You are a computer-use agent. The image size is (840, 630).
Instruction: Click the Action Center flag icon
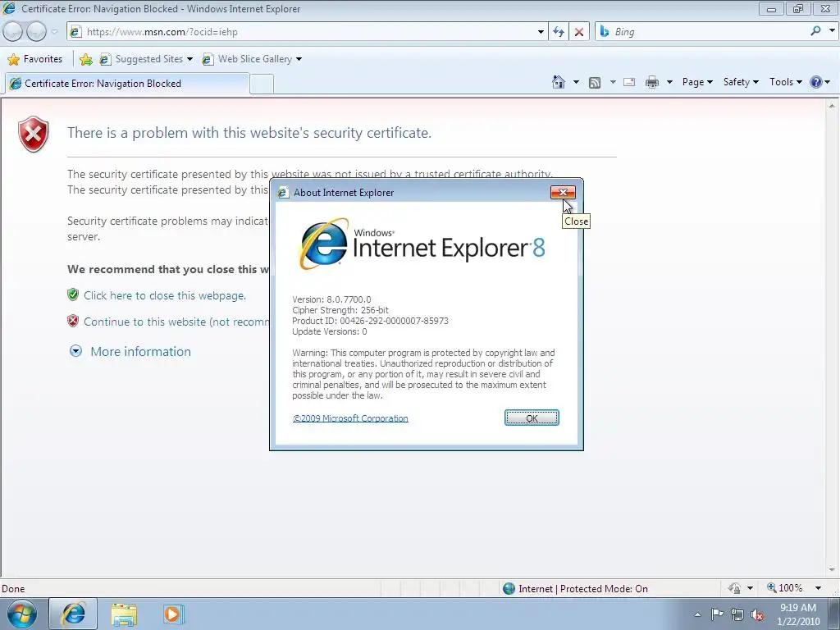click(717, 614)
